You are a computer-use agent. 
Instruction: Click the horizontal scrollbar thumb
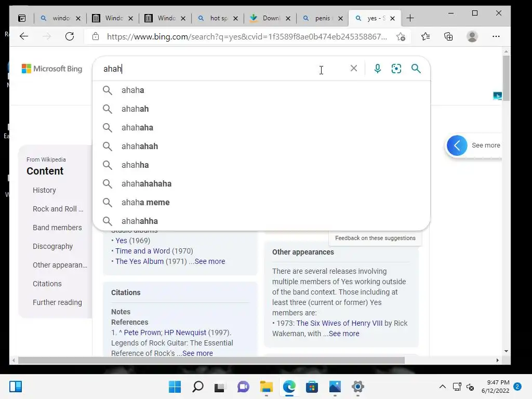[211, 361]
